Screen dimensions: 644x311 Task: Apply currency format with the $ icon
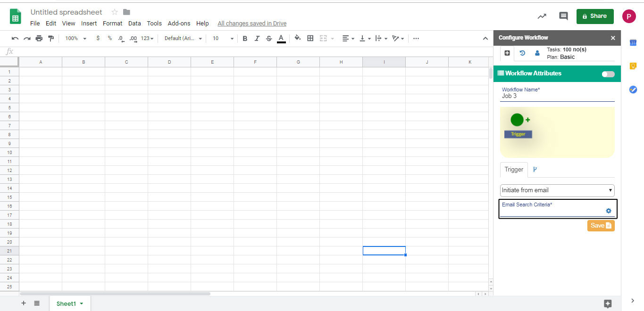click(98, 38)
